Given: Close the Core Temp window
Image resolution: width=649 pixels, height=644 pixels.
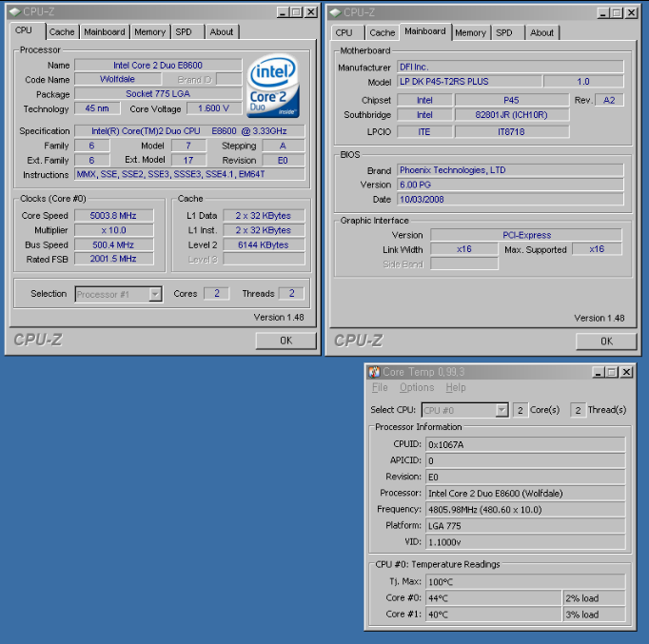Looking at the screenshot, I should (x=627, y=372).
